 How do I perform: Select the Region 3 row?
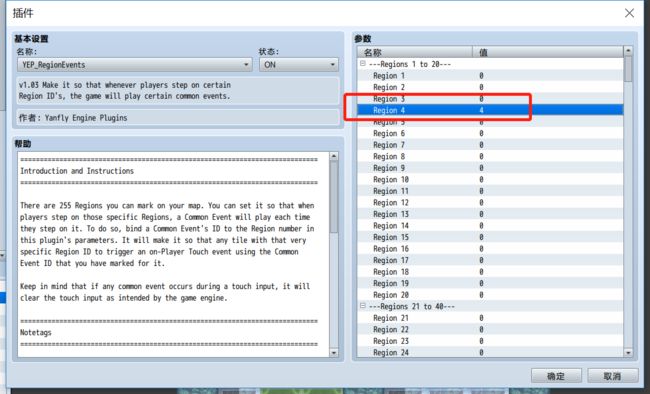pos(490,99)
